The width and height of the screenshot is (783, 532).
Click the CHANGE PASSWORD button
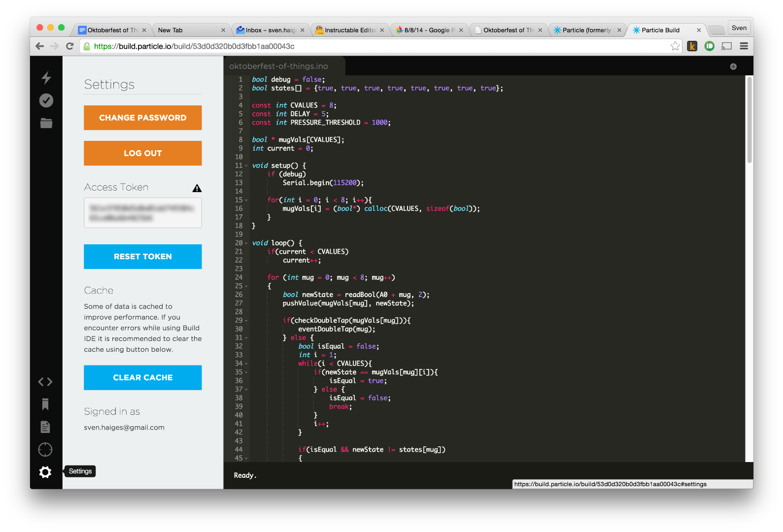click(143, 118)
